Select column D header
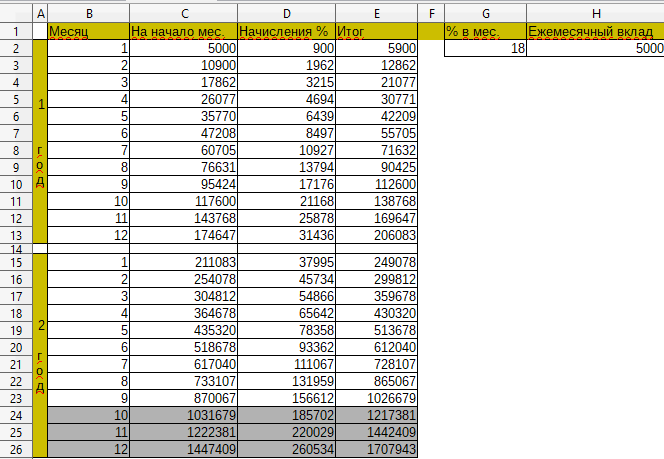664x459 pixels. (x=287, y=14)
